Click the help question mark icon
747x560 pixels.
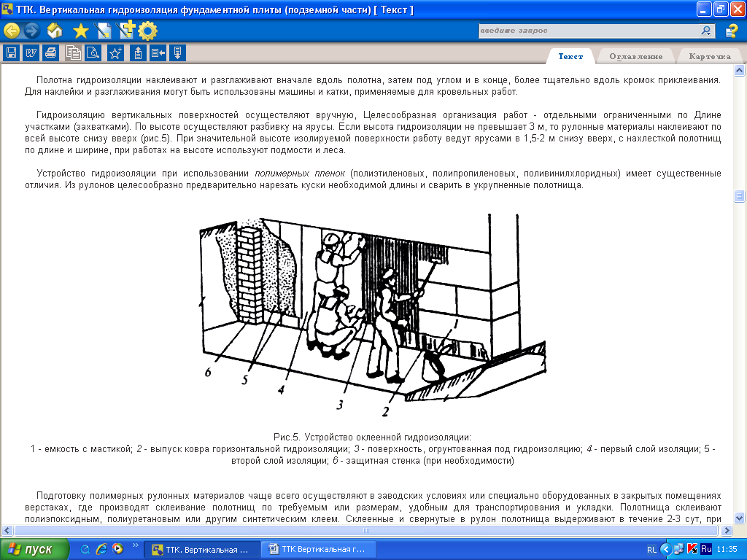(x=731, y=31)
